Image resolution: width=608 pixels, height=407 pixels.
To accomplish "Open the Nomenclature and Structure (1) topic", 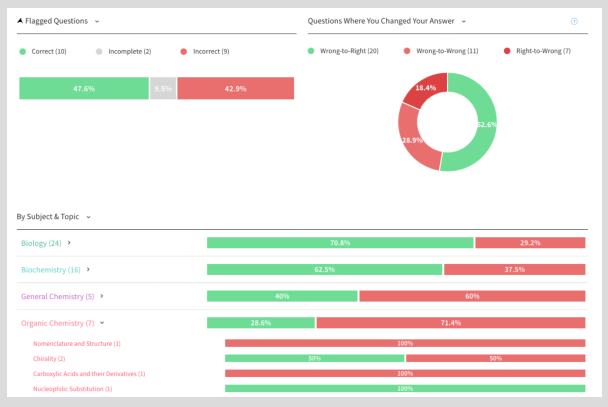I will tap(77, 344).
